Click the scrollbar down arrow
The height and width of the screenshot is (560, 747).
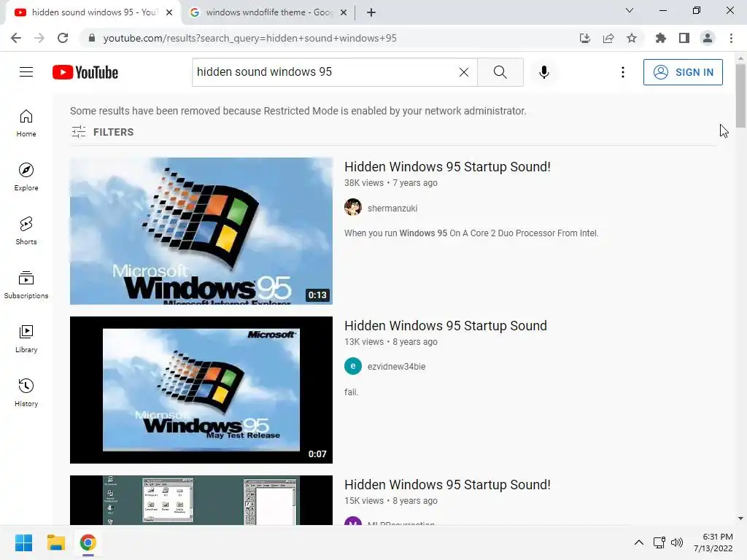(x=740, y=518)
